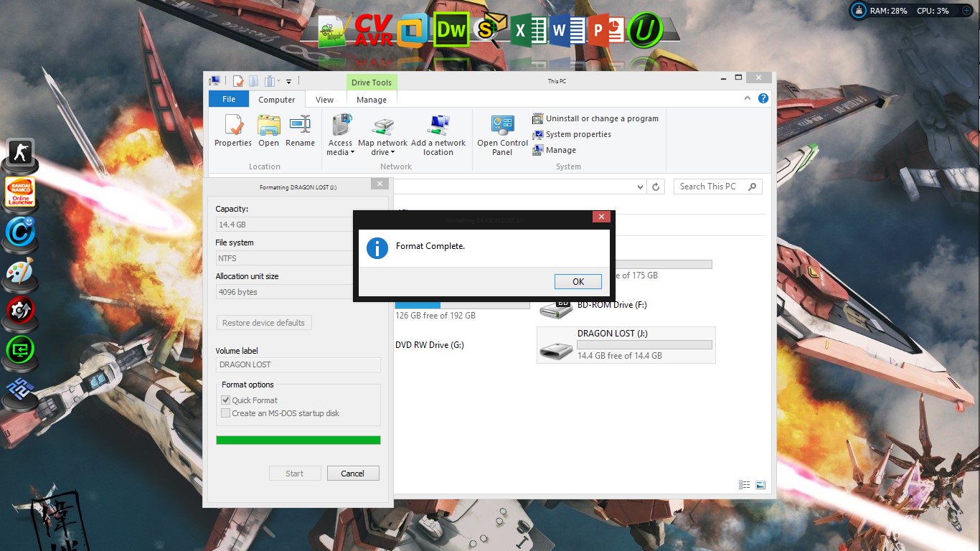The image size is (980, 551).
Task: Click Add a network location
Action: tap(438, 136)
